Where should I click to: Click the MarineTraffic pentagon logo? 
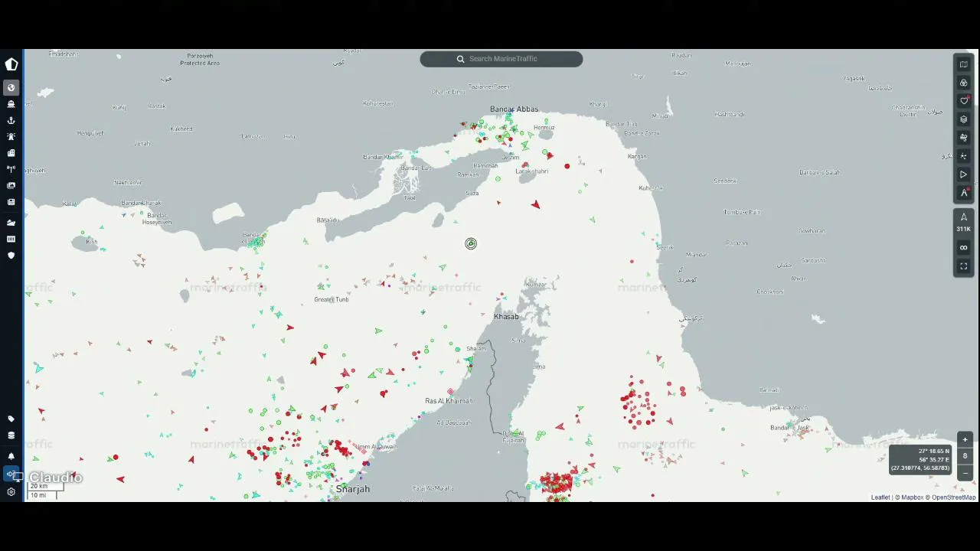(x=11, y=64)
